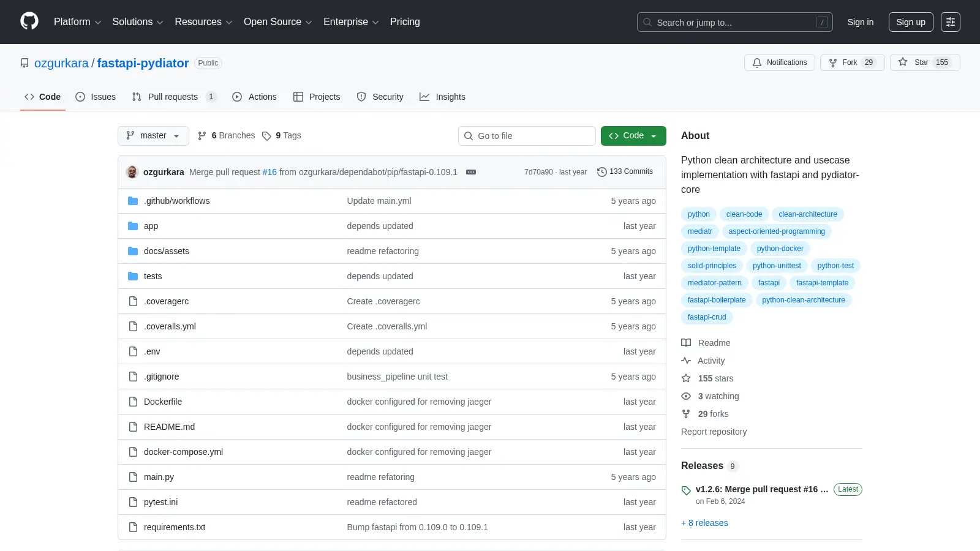
Task: Expand the Enterprise menu
Action: click(x=351, y=22)
